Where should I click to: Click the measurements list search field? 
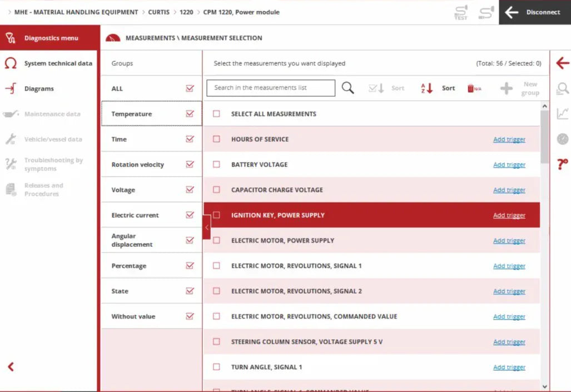(x=271, y=88)
